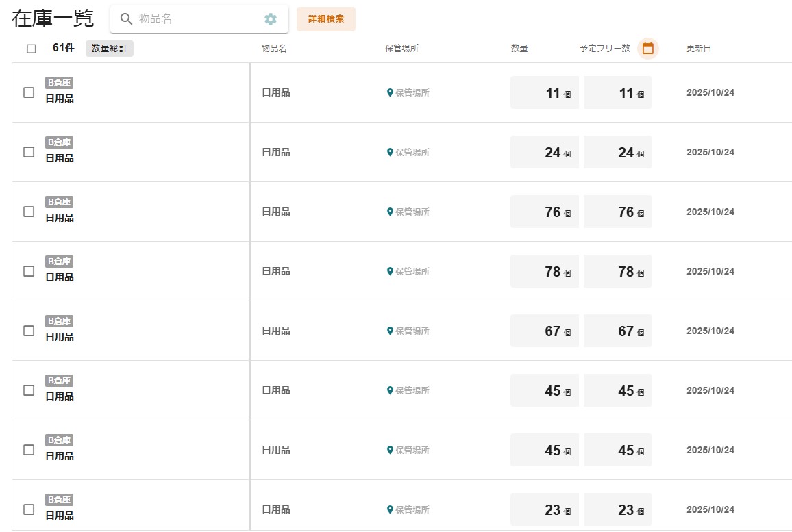Click the 物品名 column header
Image resolution: width=792 pixels, height=532 pixels.
(273, 49)
